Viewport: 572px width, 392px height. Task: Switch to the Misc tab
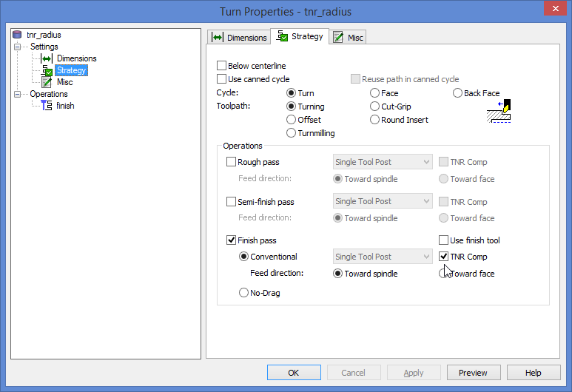[x=348, y=38]
